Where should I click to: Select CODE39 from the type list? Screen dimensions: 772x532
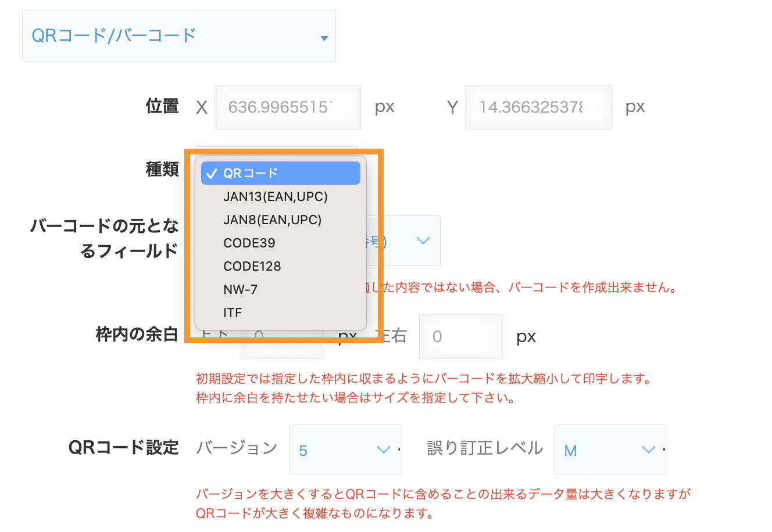coord(249,243)
